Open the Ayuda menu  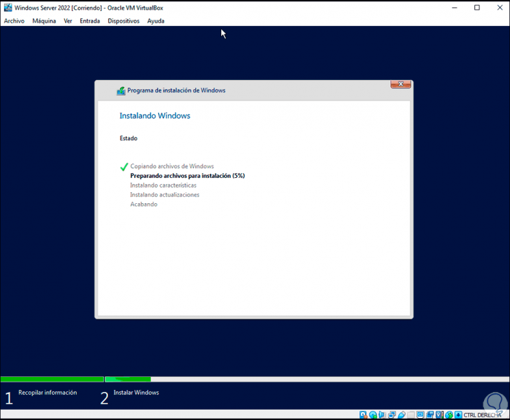[x=156, y=21]
